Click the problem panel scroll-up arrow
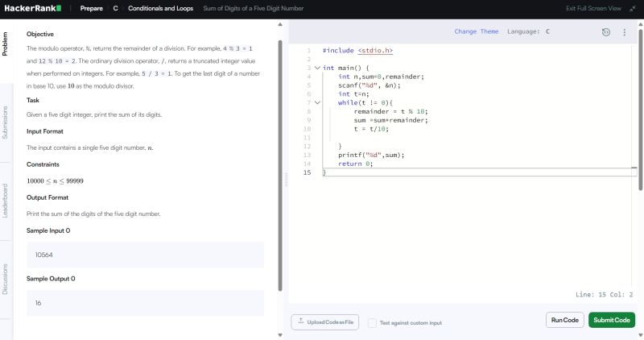 tap(280, 25)
